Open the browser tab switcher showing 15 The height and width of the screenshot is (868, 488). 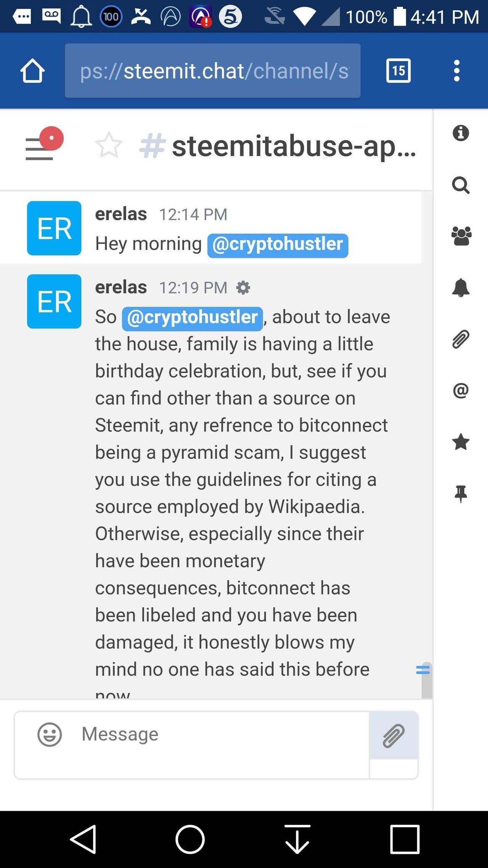point(398,71)
